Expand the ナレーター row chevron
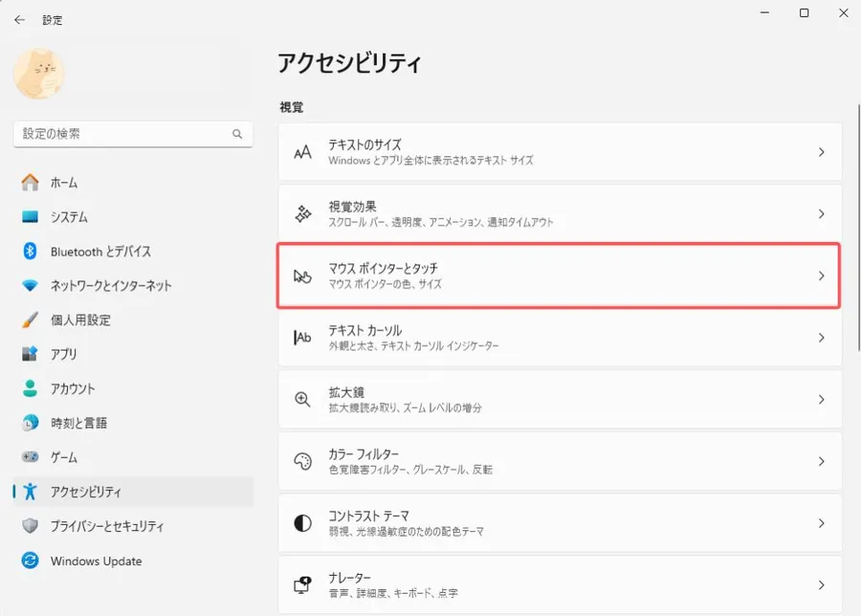Viewport: 861px width, 616px height. coord(822,585)
